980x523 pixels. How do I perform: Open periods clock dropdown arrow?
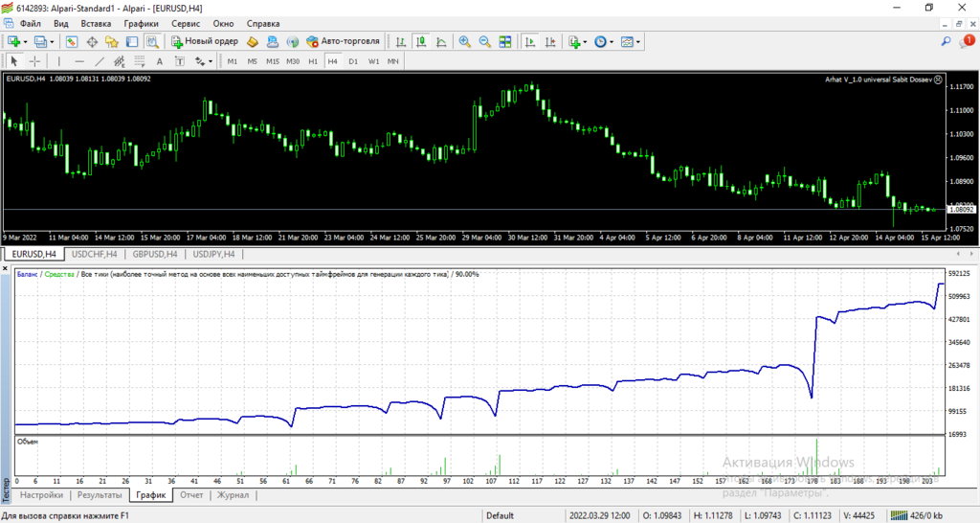(612, 42)
